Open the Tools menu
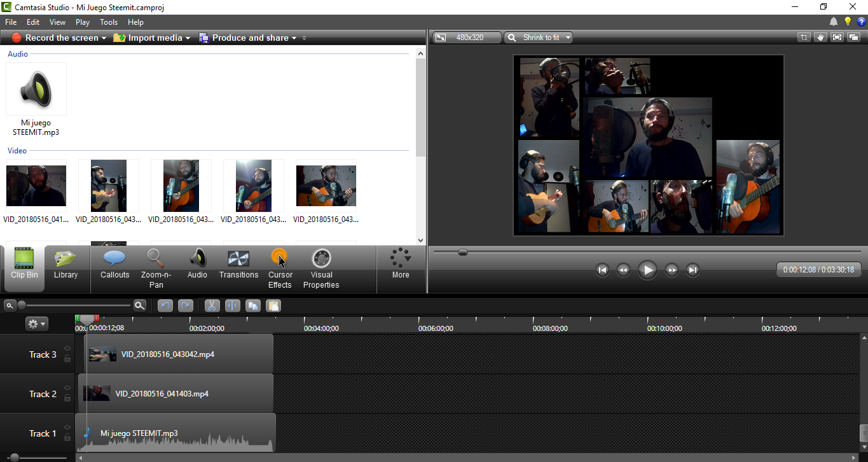This screenshot has width=868, height=462. (x=109, y=22)
